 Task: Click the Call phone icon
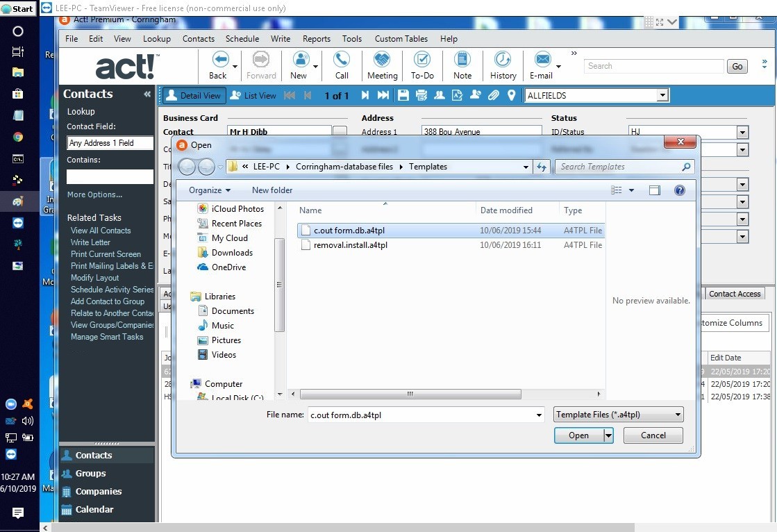342,60
